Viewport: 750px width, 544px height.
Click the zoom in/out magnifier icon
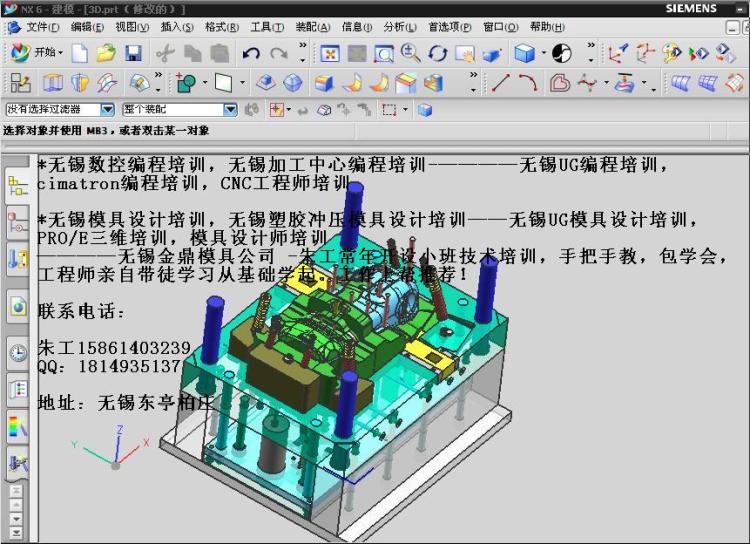point(410,53)
